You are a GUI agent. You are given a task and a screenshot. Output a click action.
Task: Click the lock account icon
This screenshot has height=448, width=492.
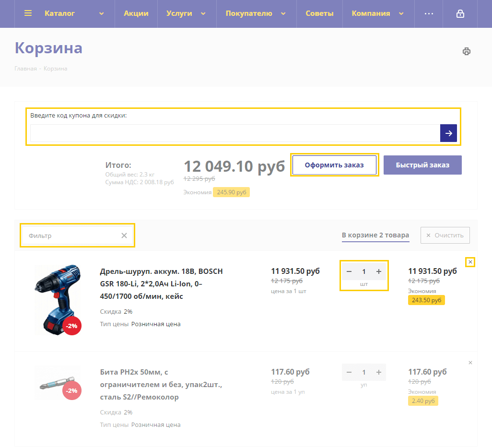point(460,14)
